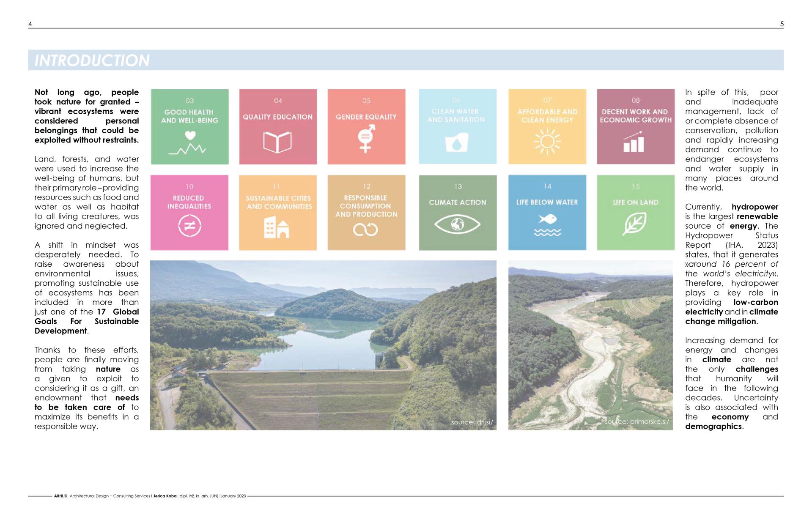
Task: Click the Sustainable Cities buildings icon
Action: pyautogui.click(x=277, y=227)
